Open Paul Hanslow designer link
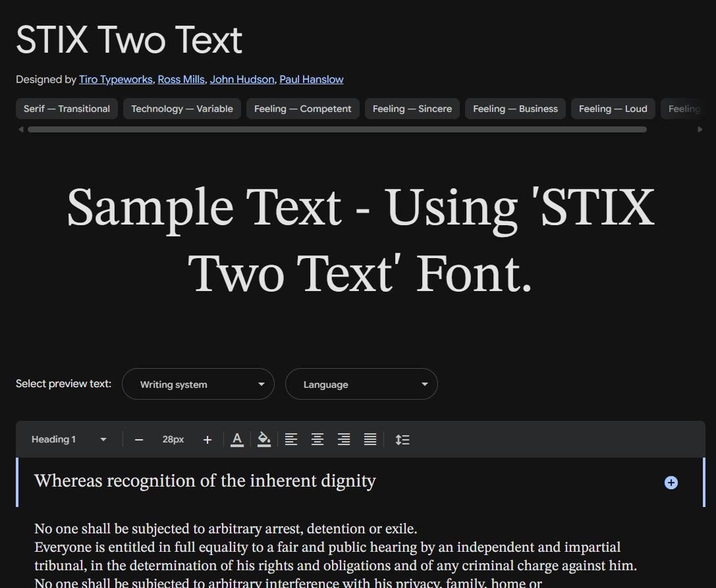 pyautogui.click(x=312, y=80)
